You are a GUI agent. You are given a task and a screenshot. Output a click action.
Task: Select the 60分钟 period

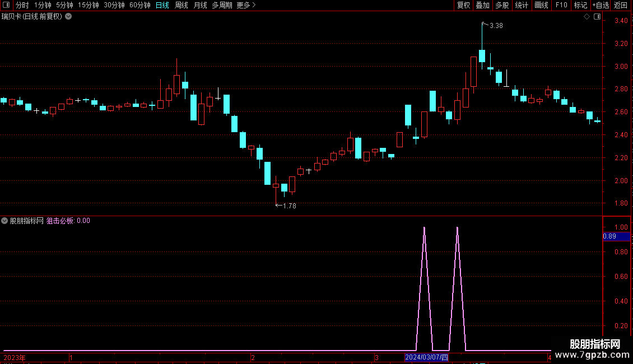139,5
